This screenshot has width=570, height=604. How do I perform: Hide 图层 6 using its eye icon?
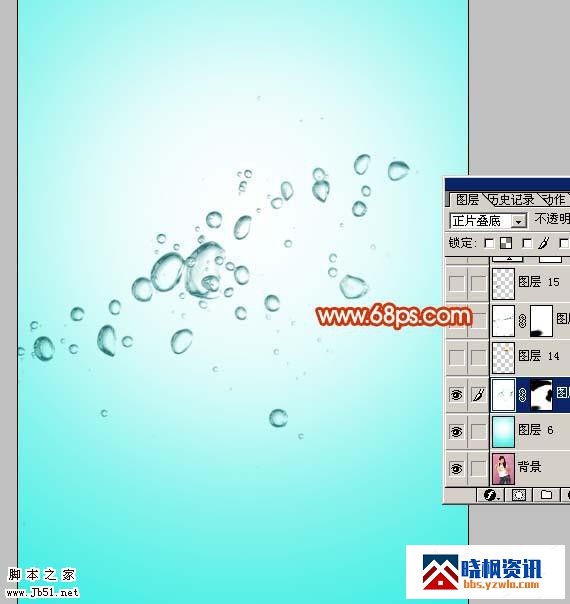pyautogui.click(x=456, y=431)
